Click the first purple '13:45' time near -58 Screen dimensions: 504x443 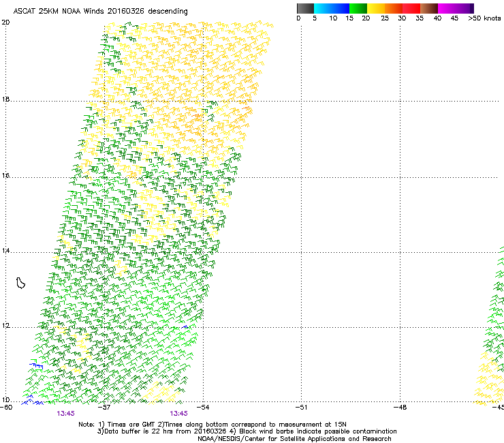(65, 414)
